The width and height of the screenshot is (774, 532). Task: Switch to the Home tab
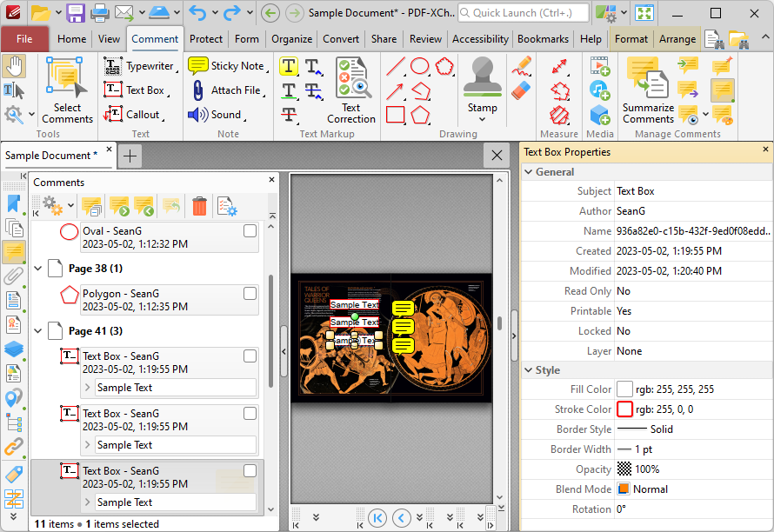point(71,39)
